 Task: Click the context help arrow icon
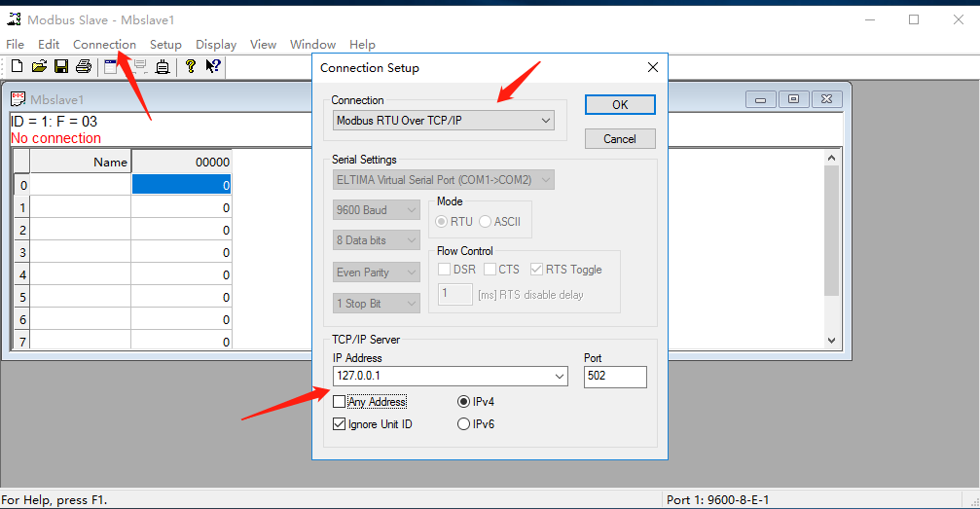(213, 66)
